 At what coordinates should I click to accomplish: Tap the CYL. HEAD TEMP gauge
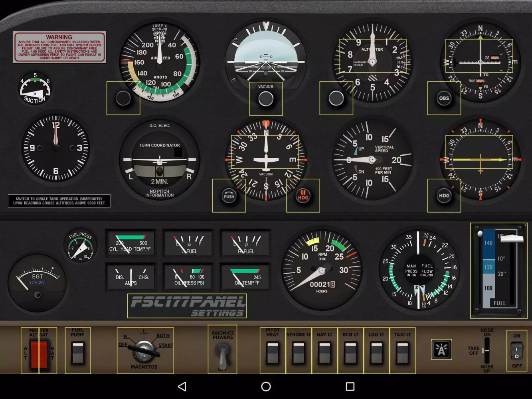pos(131,243)
